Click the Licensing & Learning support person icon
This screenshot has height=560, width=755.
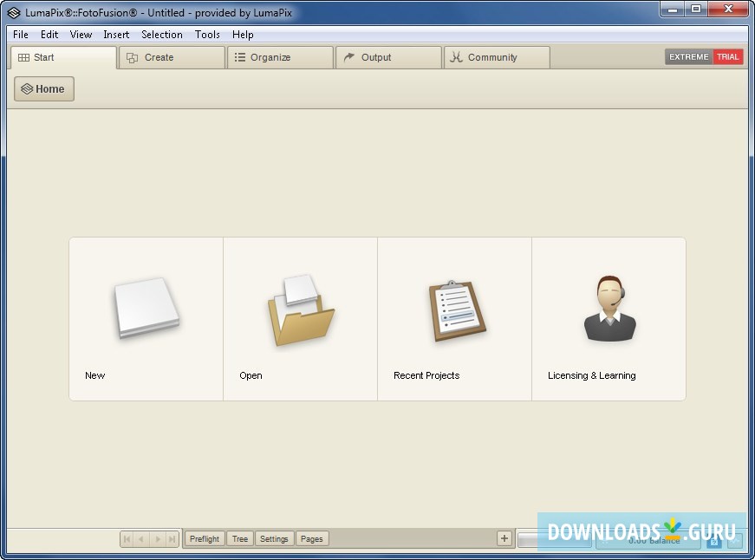tap(610, 308)
